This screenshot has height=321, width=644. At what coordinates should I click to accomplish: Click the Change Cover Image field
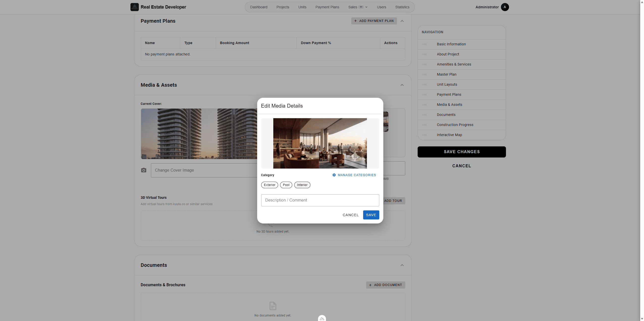(204, 170)
